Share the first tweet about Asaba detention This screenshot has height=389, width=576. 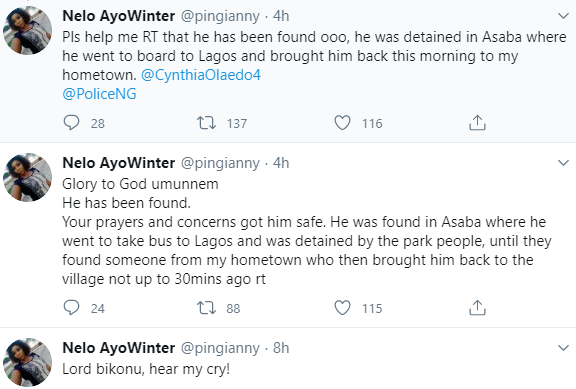point(477,123)
